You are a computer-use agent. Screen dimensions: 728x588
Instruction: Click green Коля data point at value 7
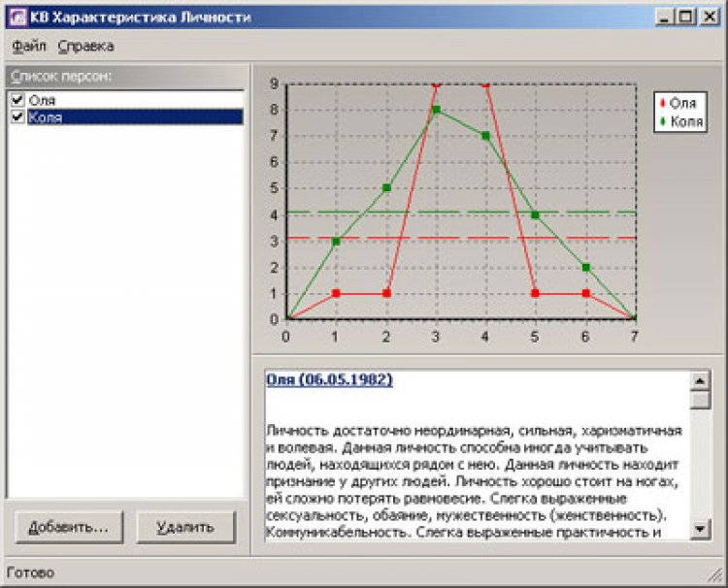coord(485,136)
